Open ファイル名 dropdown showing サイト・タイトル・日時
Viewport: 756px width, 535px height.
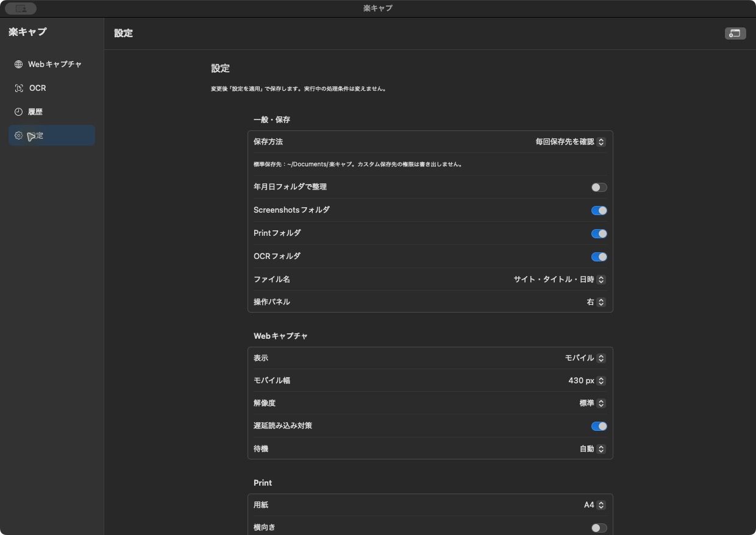(x=559, y=280)
